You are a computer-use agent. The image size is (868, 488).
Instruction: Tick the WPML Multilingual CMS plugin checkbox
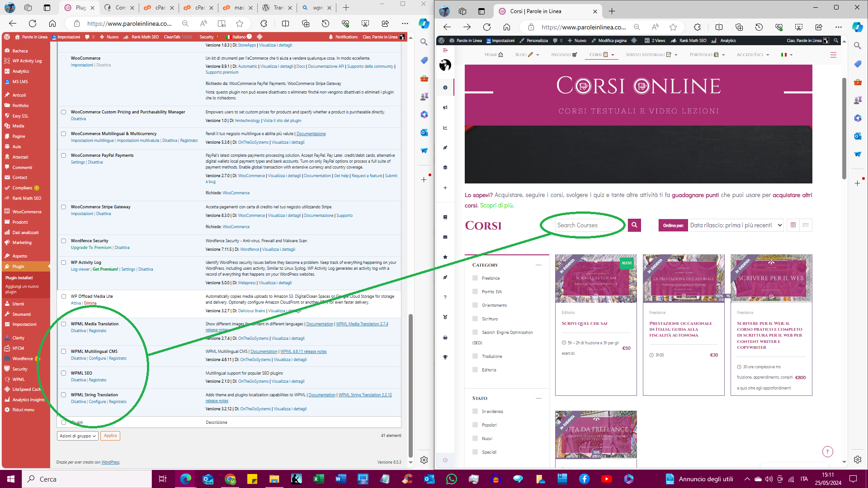click(x=64, y=352)
